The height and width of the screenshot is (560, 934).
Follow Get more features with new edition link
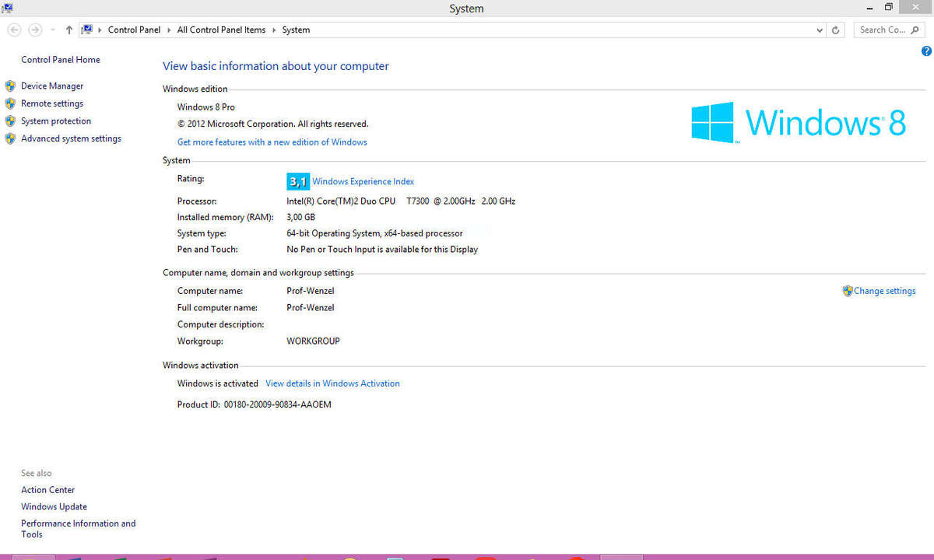[272, 142]
